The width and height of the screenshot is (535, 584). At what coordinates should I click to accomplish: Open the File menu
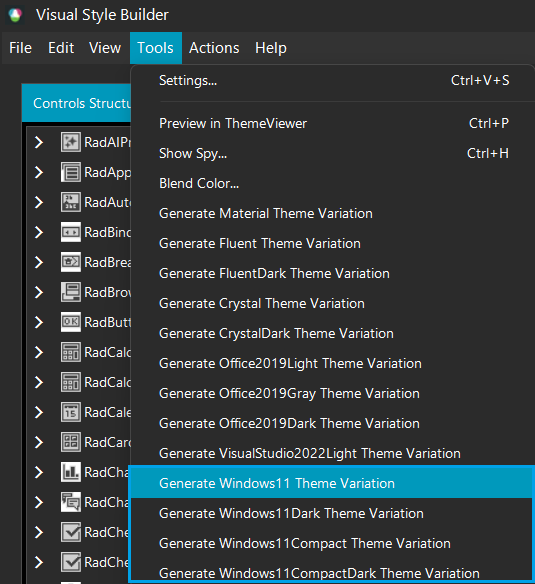tap(20, 48)
